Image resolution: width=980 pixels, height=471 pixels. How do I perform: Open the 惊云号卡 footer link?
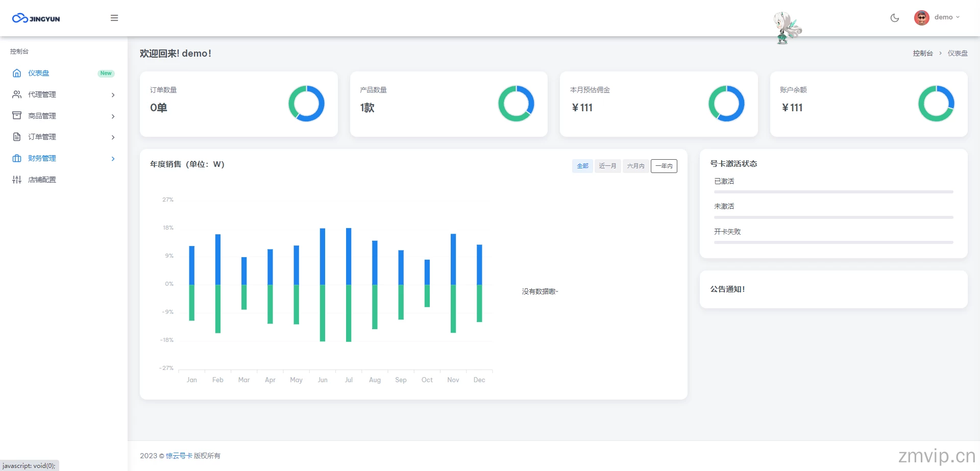click(x=179, y=456)
